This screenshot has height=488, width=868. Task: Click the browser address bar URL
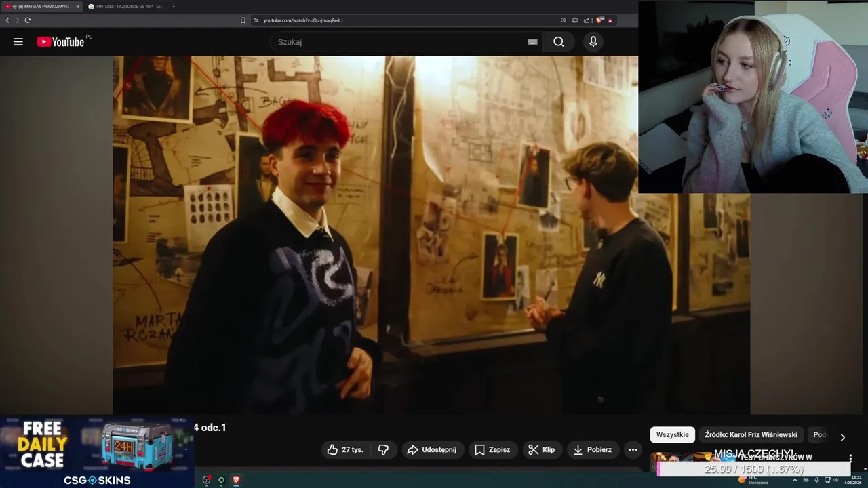[x=302, y=20]
